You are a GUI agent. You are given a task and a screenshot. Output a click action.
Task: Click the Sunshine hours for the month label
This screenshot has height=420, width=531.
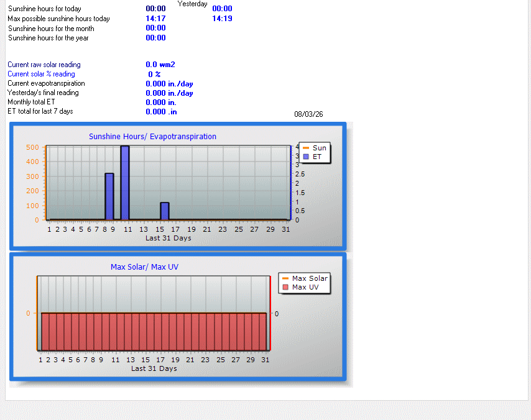click(51, 29)
